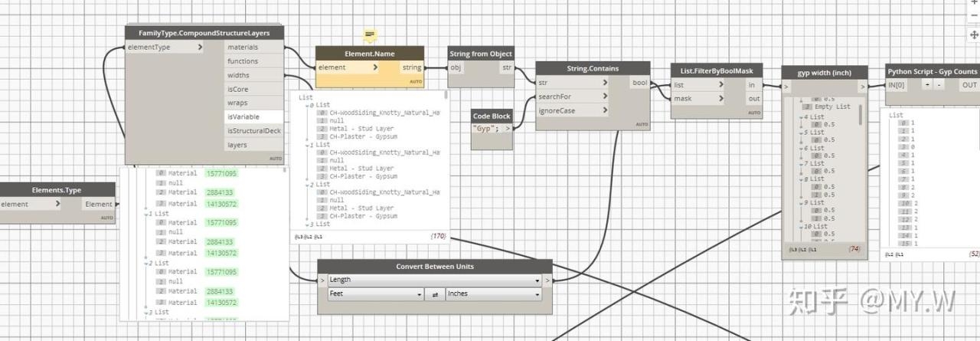Click Element.Name preview scrollbar
Image resolution: width=980 pixels, height=341 pixels.
pyautogui.click(x=447, y=95)
